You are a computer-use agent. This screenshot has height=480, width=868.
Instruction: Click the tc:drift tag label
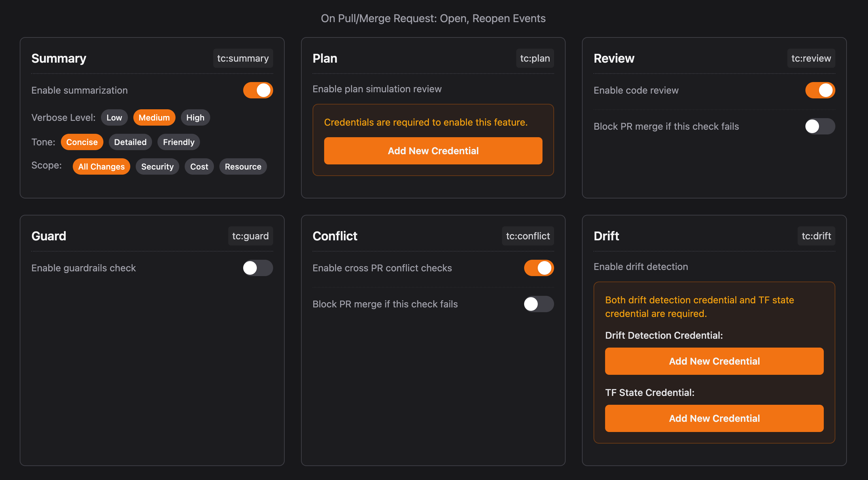[816, 236]
